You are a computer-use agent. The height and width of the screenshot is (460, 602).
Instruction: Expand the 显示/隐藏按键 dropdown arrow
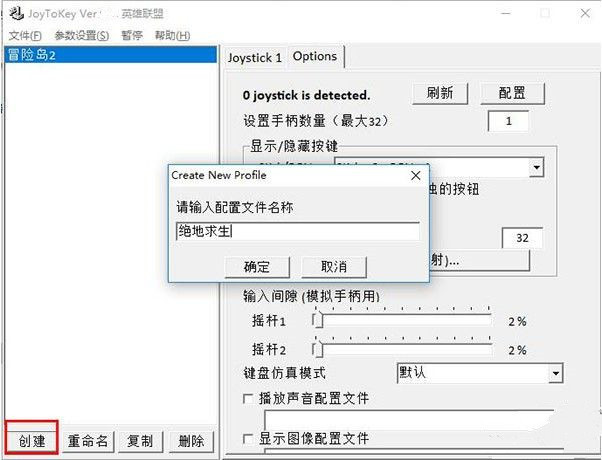[537, 168]
